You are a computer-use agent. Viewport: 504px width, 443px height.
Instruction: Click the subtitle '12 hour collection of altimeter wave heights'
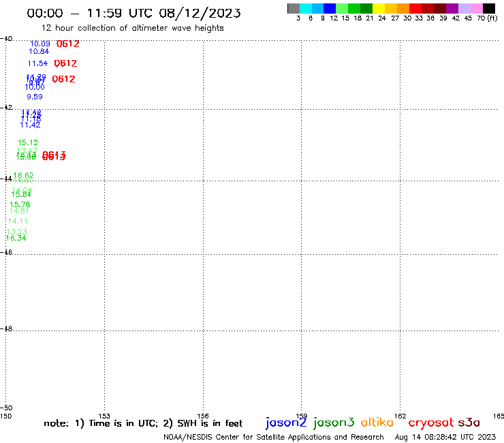[132, 28]
